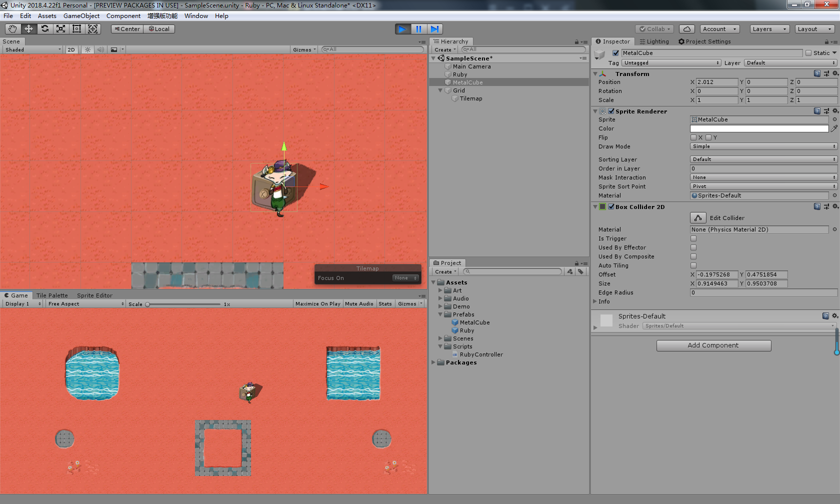Open Sprite Sort Point dropdown
Viewport: 840px width, 504px height.
pos(763,186)
